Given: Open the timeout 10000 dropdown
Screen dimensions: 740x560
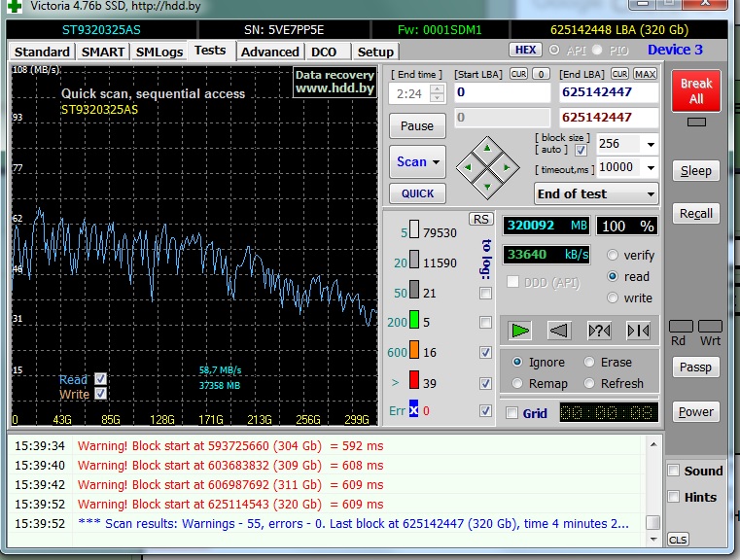Looking at the screenshot, I should [651, 167].
